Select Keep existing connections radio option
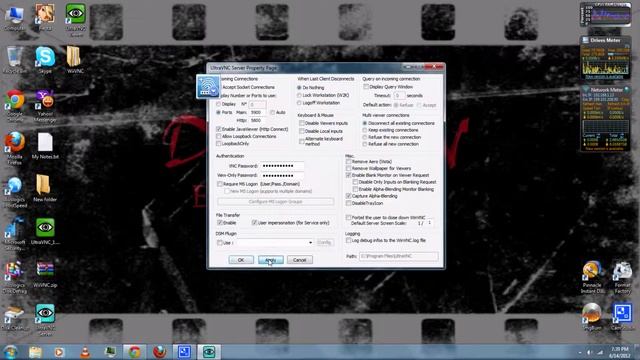Viewport: 640px width, 360px height. pyautogui.click(x=364, y=130)
